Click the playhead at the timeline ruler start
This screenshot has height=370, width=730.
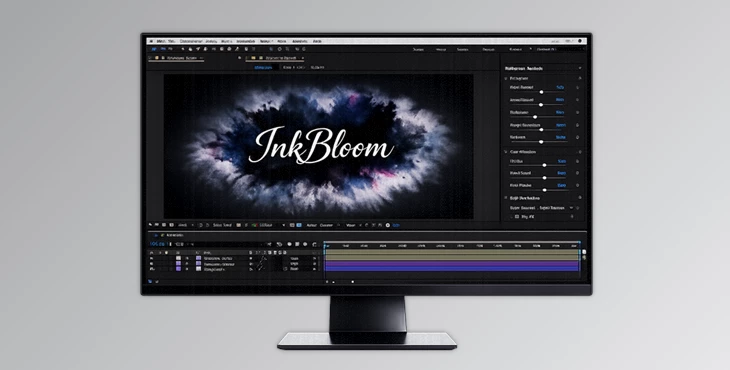coord(325,244)
